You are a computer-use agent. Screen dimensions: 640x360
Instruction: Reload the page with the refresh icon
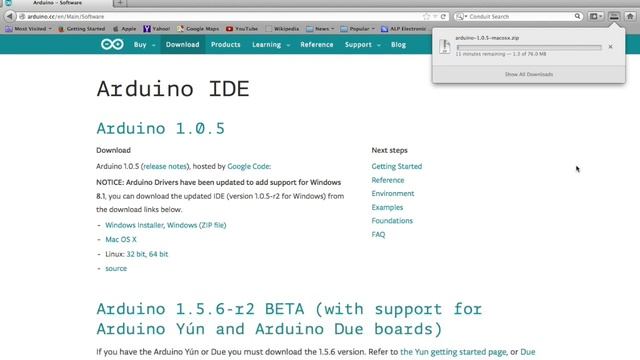(443, 16)
